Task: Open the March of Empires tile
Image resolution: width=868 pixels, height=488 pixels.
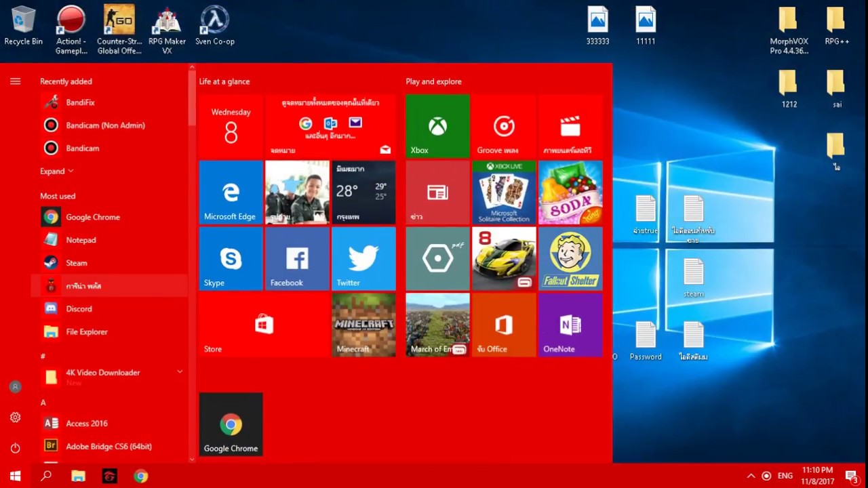Action: pos(437,325)
